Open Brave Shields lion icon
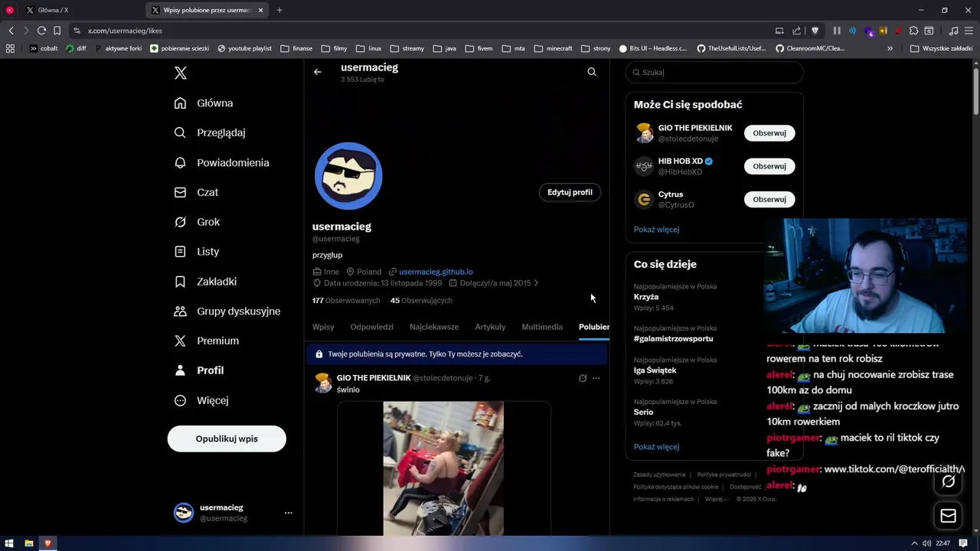This screenshot has height=551, width=980. (815, 31)
